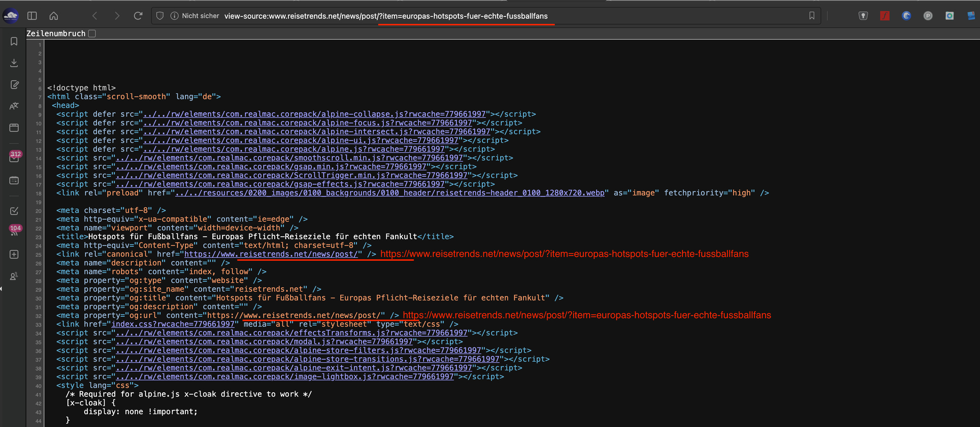The width and height of the screenshot is (980, 427).
Task: Open the alpine-ui.js script link
Action: click(301, 140)
